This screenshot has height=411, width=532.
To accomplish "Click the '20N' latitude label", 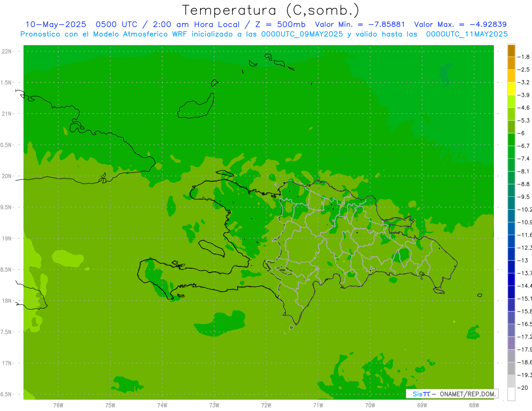I will [x=7, y=176].
